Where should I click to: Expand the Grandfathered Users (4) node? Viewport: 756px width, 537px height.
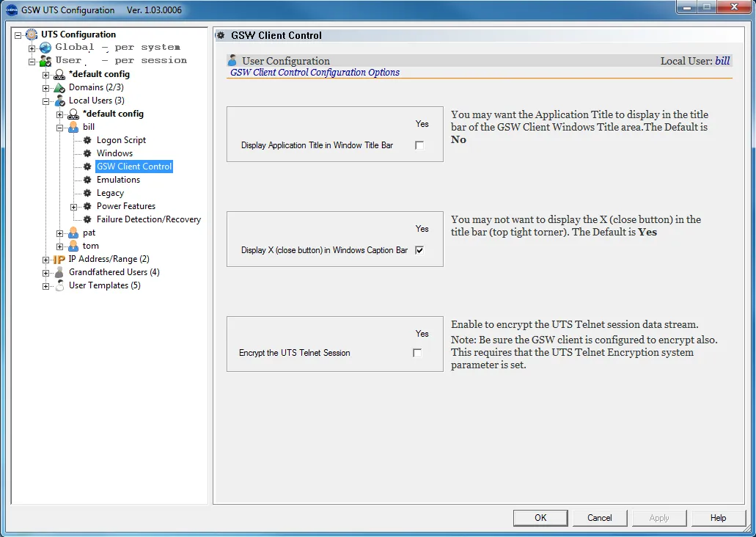(45, 273)
